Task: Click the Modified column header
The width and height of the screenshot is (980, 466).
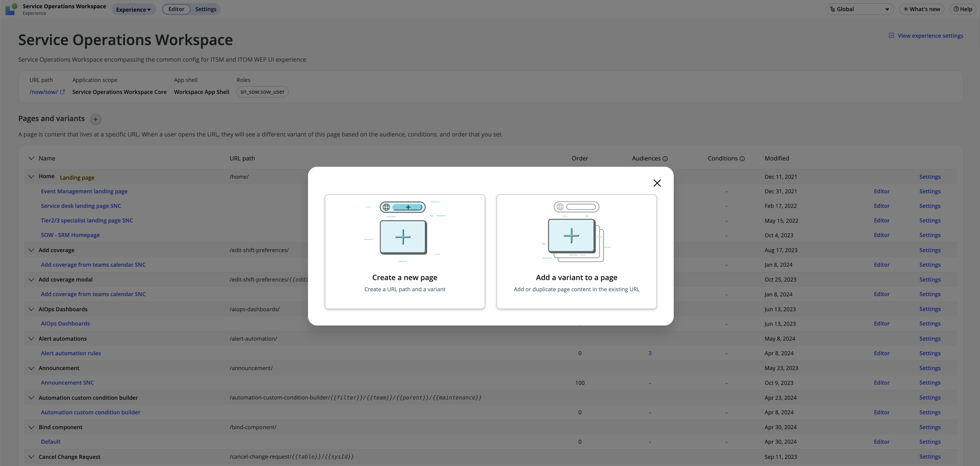Action: 777,158
